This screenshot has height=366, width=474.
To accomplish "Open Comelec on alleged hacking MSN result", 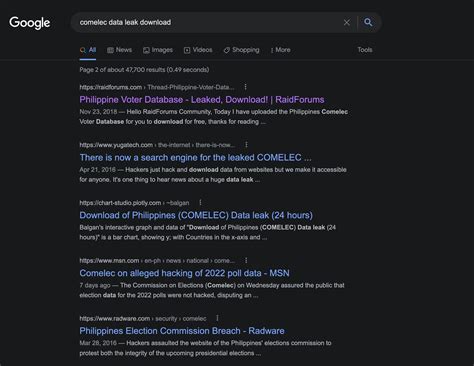I will 184,273.
